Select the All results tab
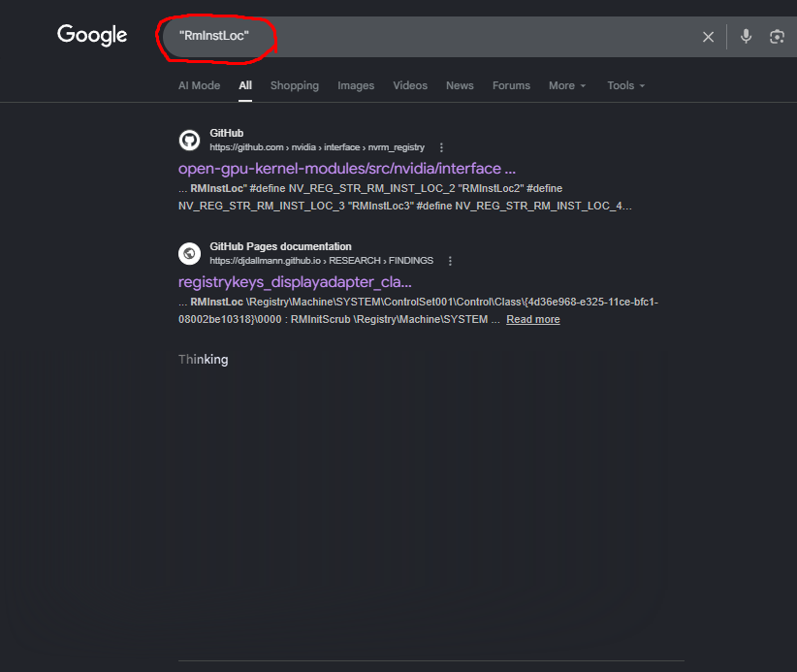 click(245, 85)
